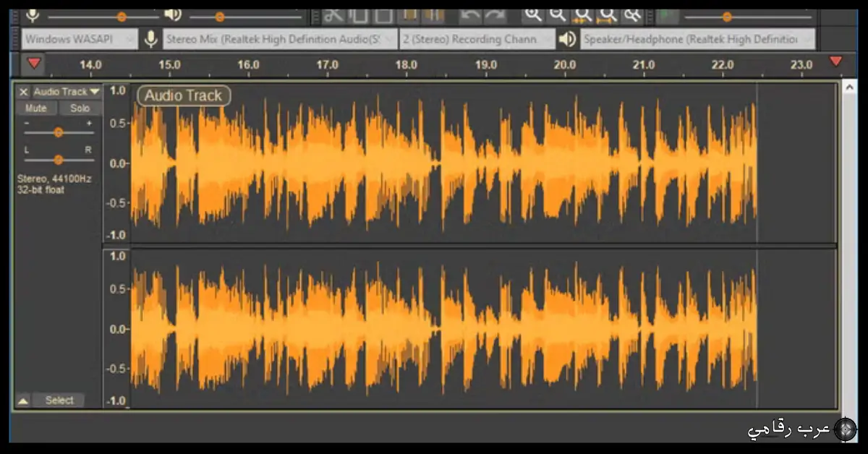Click the vertical scrollbar on the right
Viewport: 868px width, 454px height.
[x=850, y=217]
